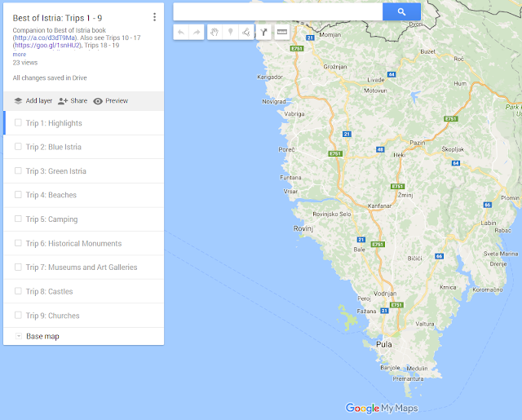Click the Share person-plus icon
The height and width of the screenshot is (420, 522).
click(63, 101)
